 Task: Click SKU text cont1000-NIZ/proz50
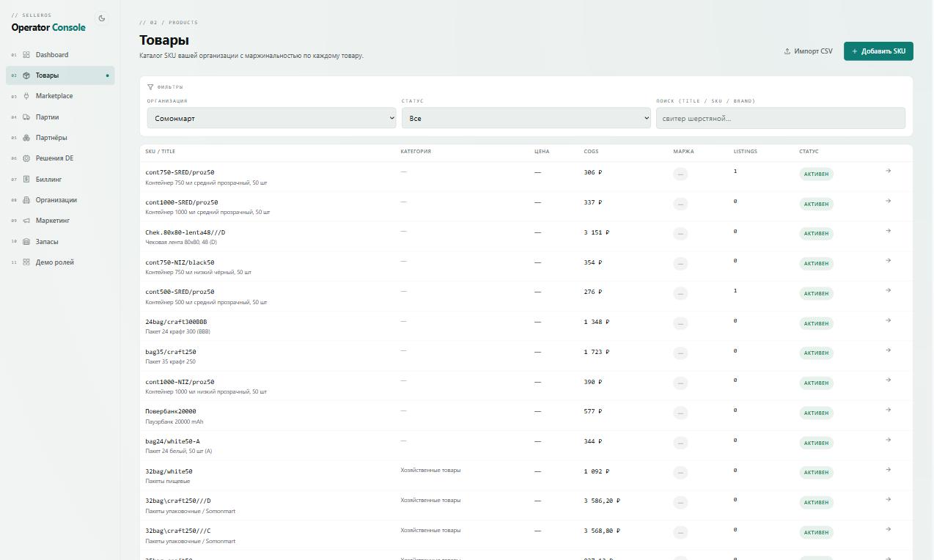click(x=180, y=382)
